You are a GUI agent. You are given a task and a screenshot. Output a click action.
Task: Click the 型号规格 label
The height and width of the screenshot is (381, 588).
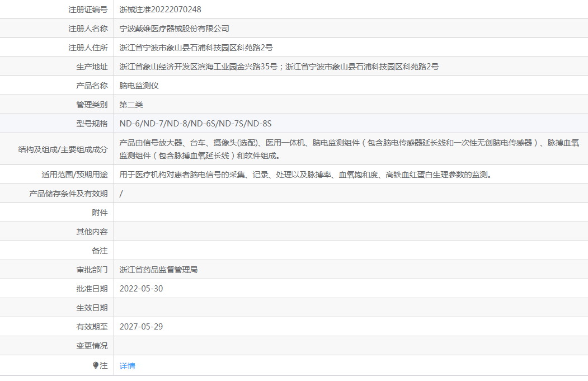(92, 124)
